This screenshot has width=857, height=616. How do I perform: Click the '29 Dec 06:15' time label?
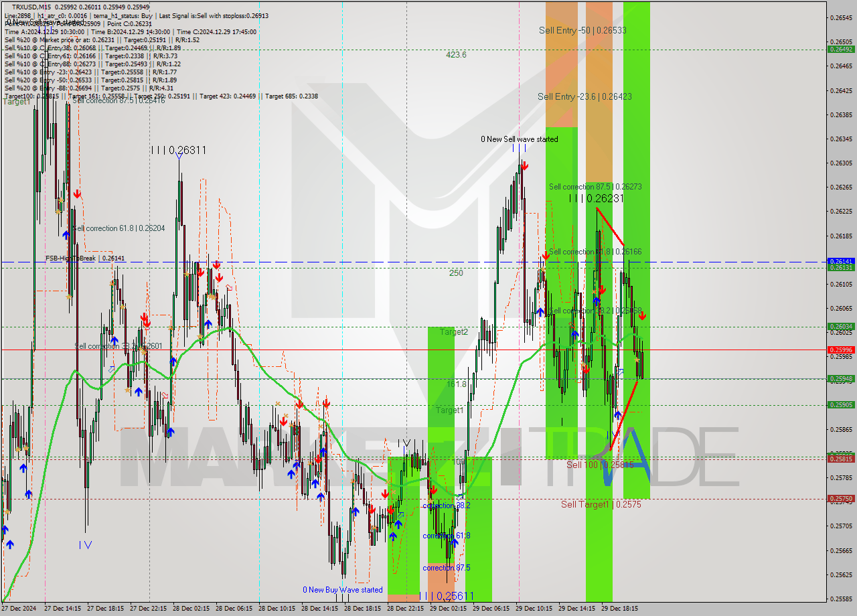(x=491, y=609)
